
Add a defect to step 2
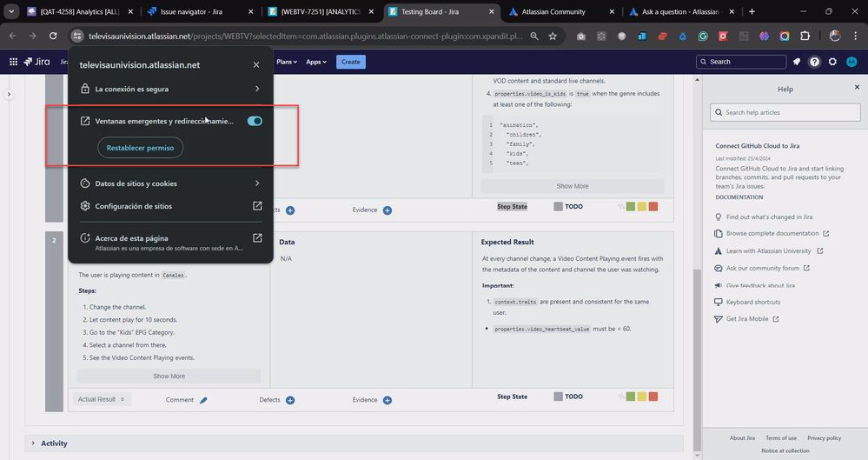tap(290, 400)
